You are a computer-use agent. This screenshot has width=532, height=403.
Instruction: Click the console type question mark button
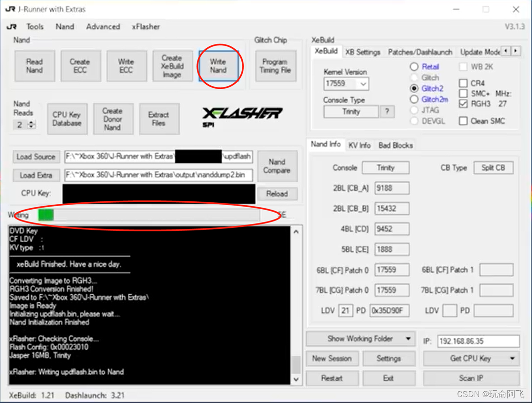click(x=387, y=111)
